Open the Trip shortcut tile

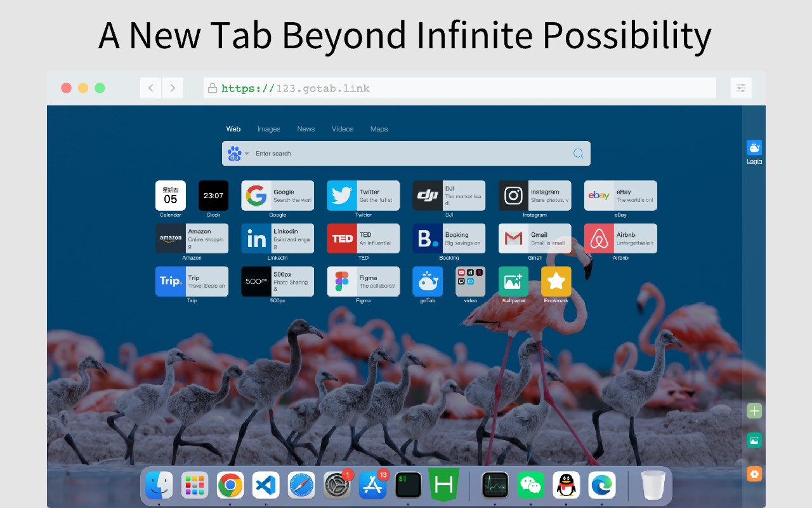point(192,281)
